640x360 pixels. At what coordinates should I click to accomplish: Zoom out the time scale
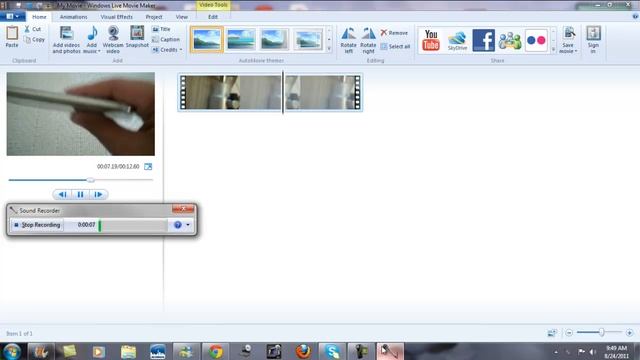pyautogui.click(x=569, y=333)
